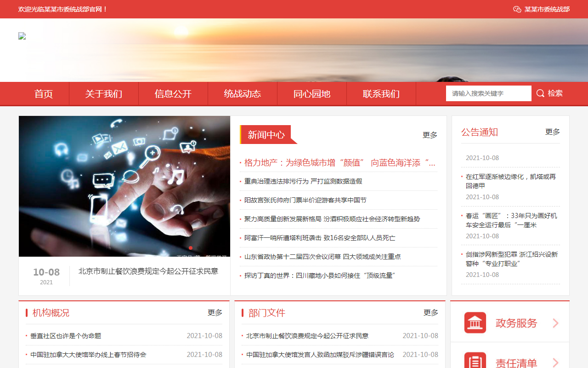Screen dimensions: 588x368
Task: Open news 探访丁真的世界
Action: 320,276
